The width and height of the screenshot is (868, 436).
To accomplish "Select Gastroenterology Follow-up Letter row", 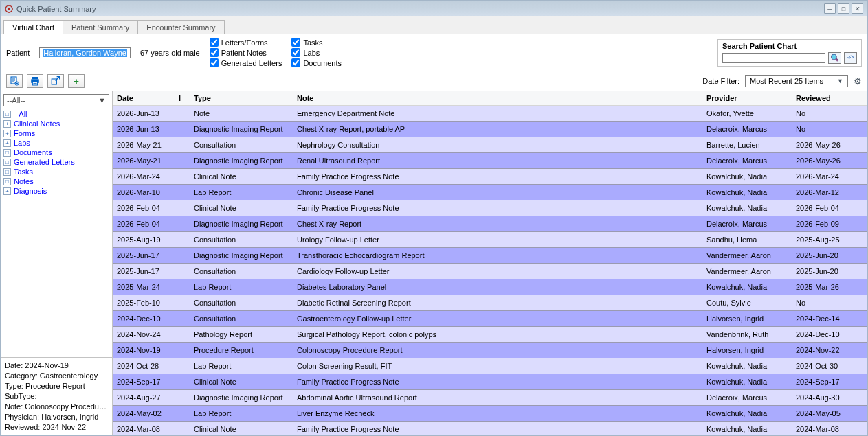I will (x=490, y=319).
